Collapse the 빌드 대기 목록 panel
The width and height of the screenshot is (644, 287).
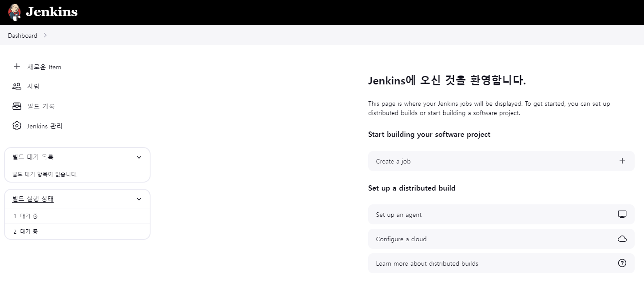pyautogui.click(x=139, y=157)
